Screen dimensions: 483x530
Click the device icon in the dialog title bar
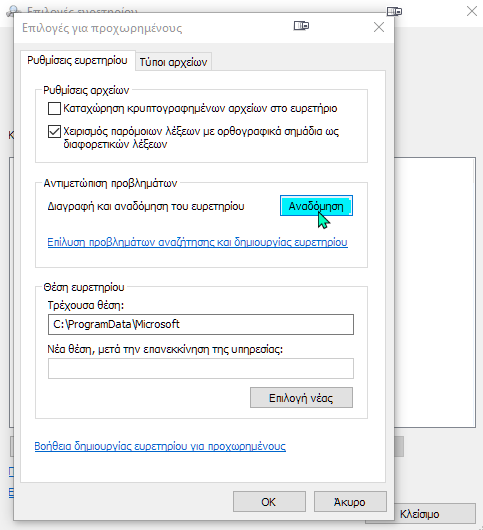coord(301,26)
